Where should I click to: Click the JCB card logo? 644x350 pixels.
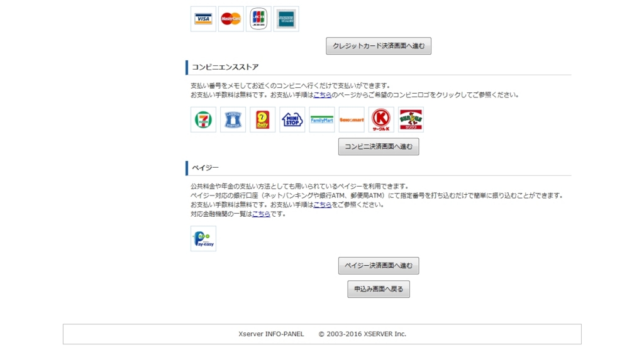(x=258, y=19)
